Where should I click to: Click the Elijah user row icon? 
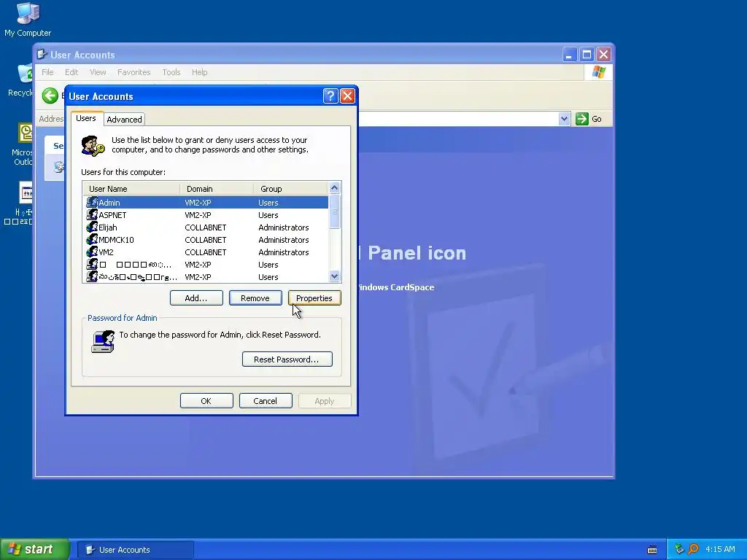(92, 227)
